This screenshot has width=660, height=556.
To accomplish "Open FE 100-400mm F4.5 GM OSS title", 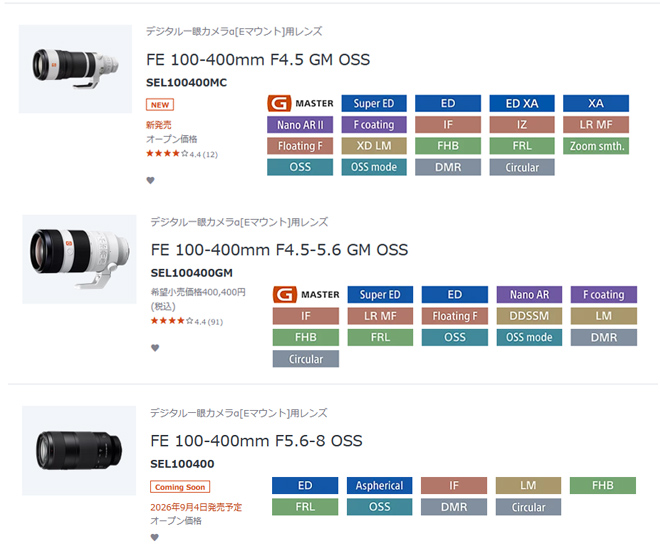I will point(258,60).
